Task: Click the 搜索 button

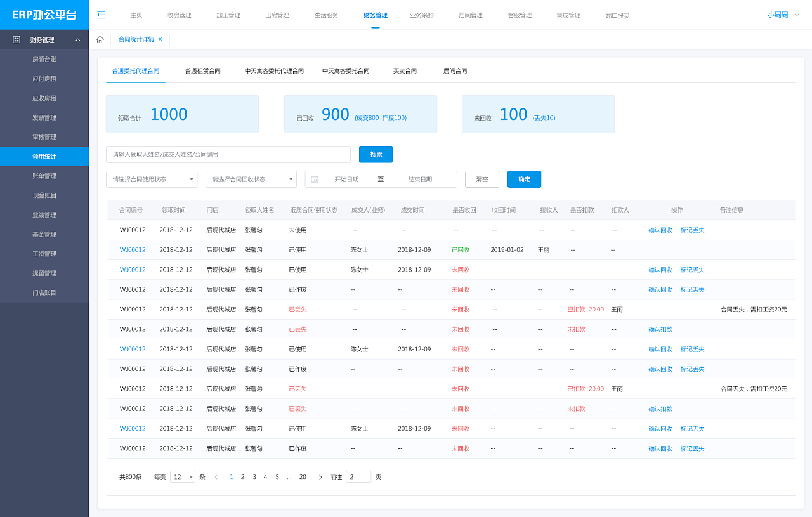Action: 376,154
